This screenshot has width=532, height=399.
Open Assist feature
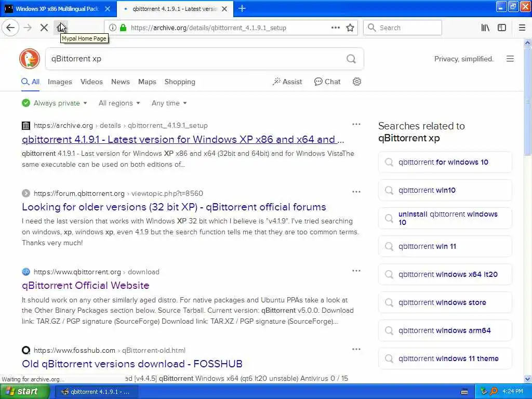point(287,82)
